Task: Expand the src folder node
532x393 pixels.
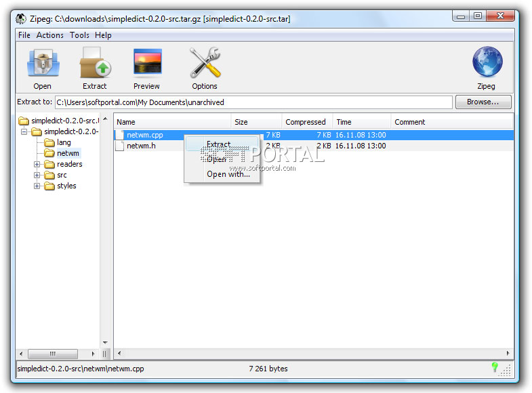Action: point(37,175)
